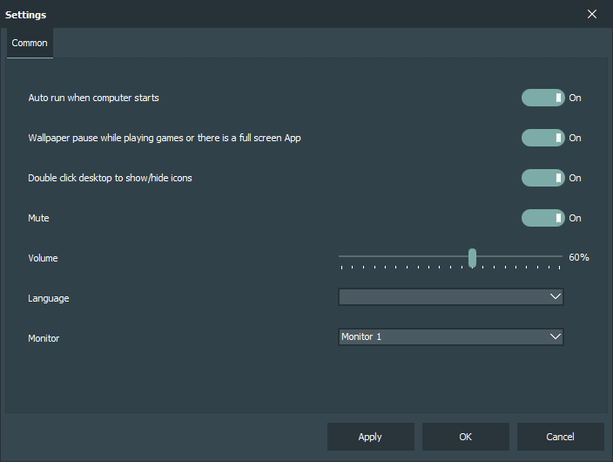Click the Volume slider handle
613x462 pixels.
tap(472, 258)
